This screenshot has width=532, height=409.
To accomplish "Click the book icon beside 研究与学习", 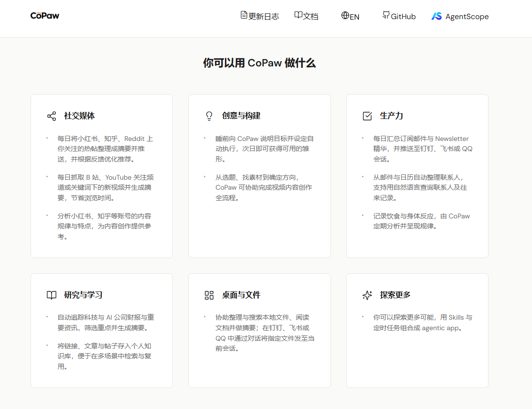I will pyautogui.click(x=52, y=295).
